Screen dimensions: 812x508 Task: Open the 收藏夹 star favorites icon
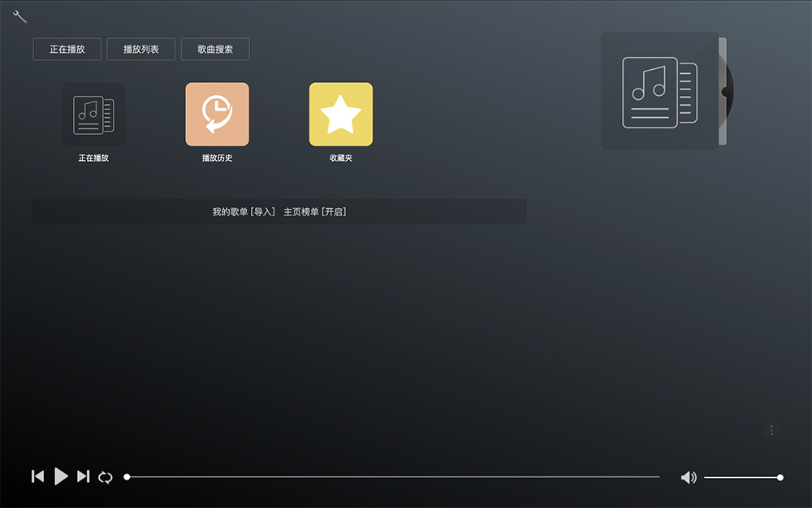click(340, 114)
